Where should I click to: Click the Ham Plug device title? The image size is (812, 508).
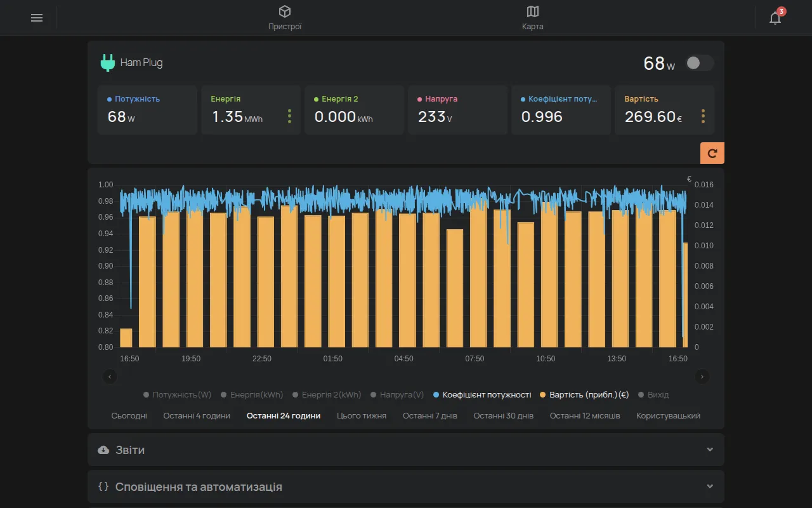141,63
